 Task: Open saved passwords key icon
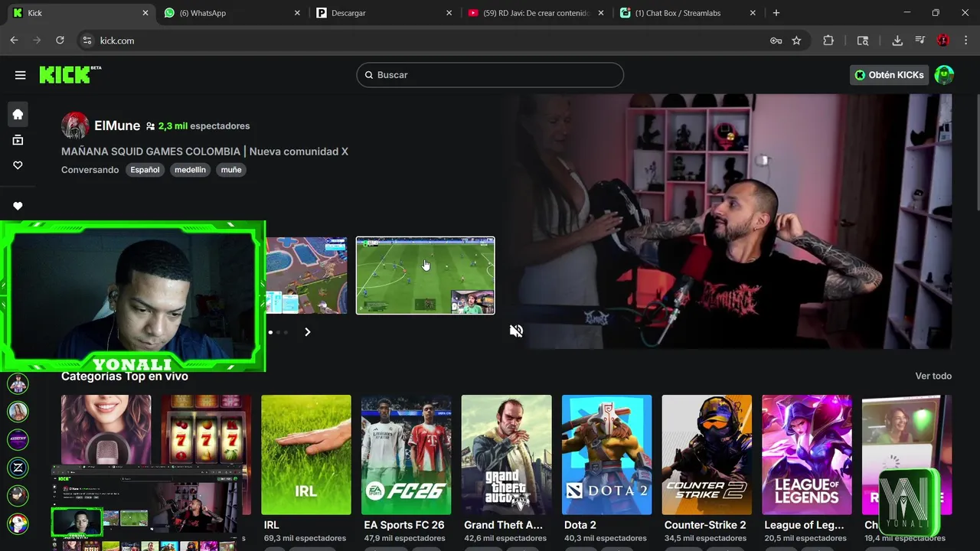pos(776,41)
